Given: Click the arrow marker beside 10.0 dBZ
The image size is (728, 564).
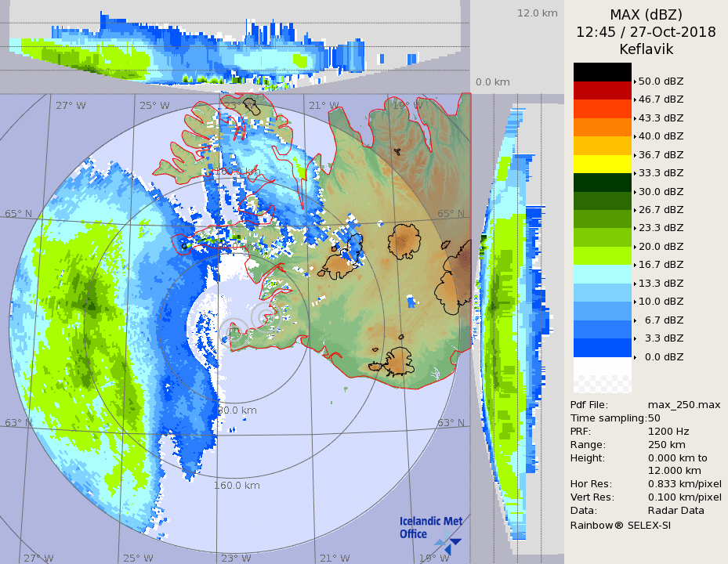Looking at the screenshot, I should [635, 302].
